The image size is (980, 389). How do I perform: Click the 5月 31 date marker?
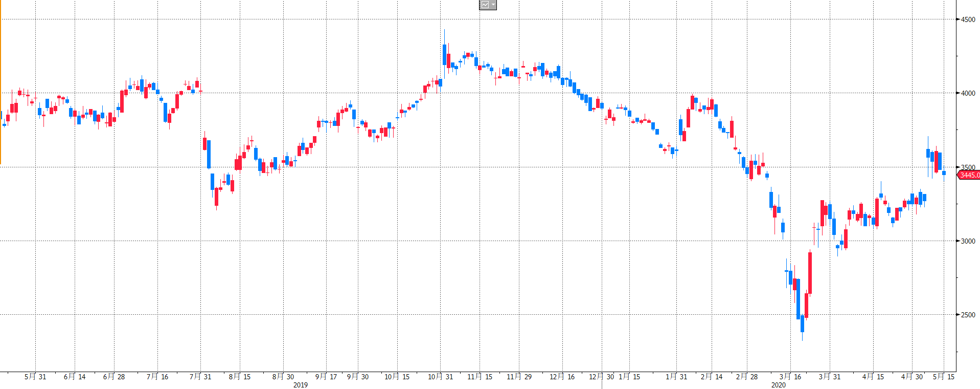pyautogui.click(x=35, y=377)
